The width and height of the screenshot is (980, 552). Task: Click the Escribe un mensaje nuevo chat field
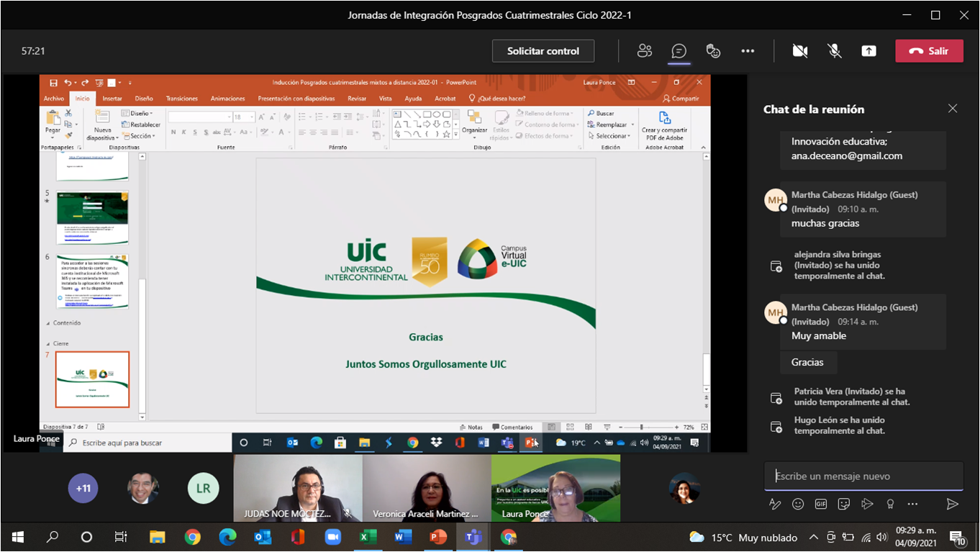pyautogui.click(x=863, y=476)
